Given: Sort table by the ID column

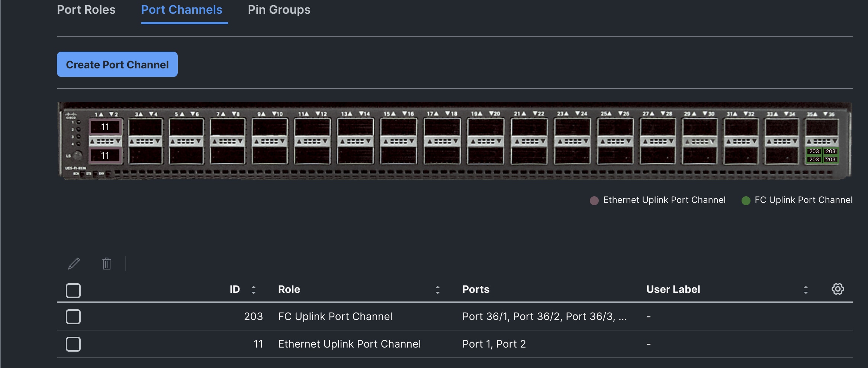Looking at the screenshot, I should click(254, 289).
